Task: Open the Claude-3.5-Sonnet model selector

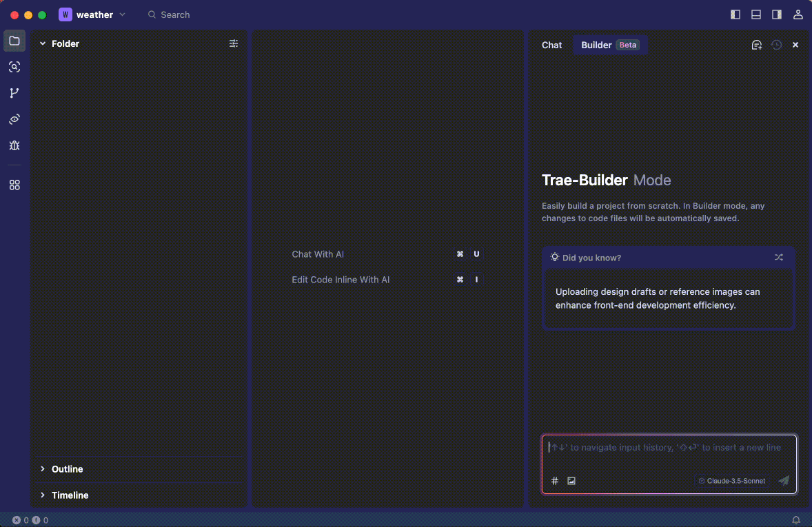Action: click(x=732, y=481)
